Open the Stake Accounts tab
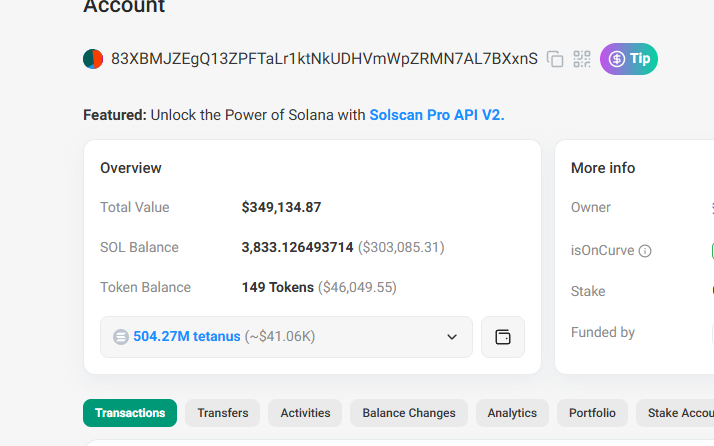This screenshot has height=446, width=714. (675, 413)
